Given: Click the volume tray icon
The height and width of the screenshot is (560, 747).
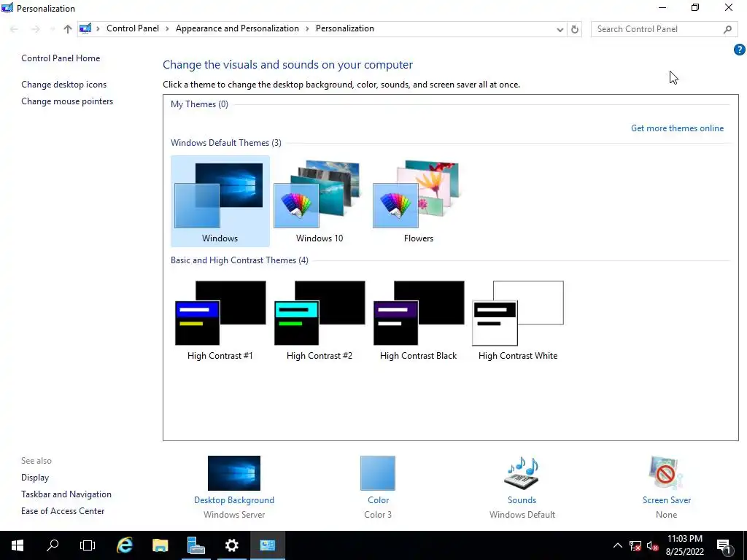Looking at the screenshot, I should point(653,545).
